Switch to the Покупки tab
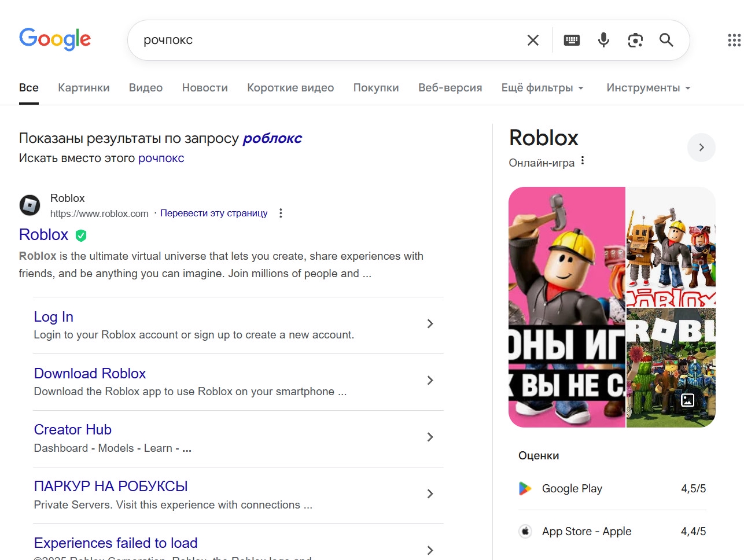744x560 pixels. pyautogui.click(x=376, y=88)
